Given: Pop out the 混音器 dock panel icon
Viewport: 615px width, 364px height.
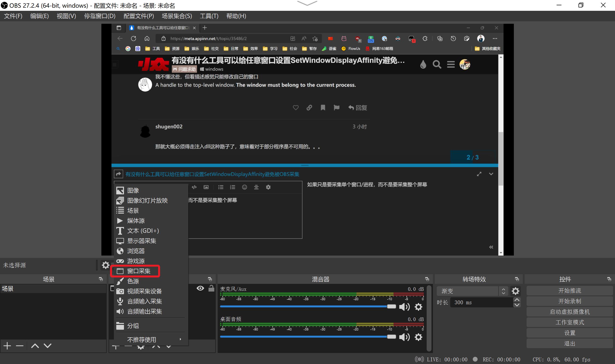Looking at the screenshot, I should 427,279.
